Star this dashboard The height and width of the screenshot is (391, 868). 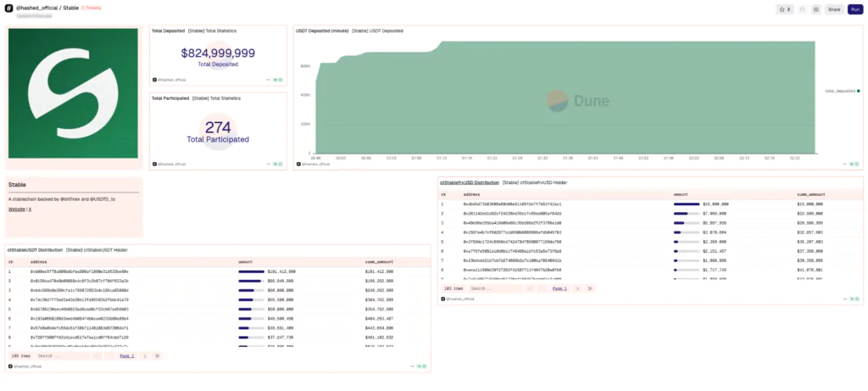pos(783,9)
